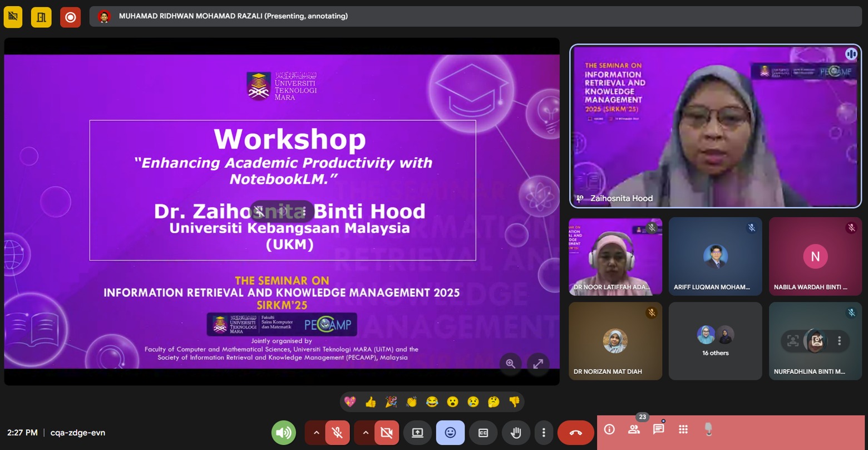Expand video settings chevron beside camera
The height and width of the screenshot is (450, 868).
(366, 433)
